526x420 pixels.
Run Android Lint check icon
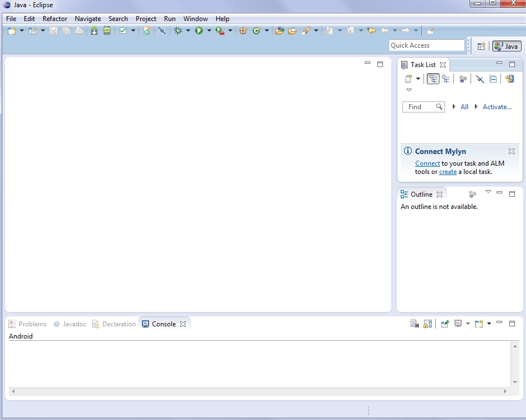click(123, 31)
